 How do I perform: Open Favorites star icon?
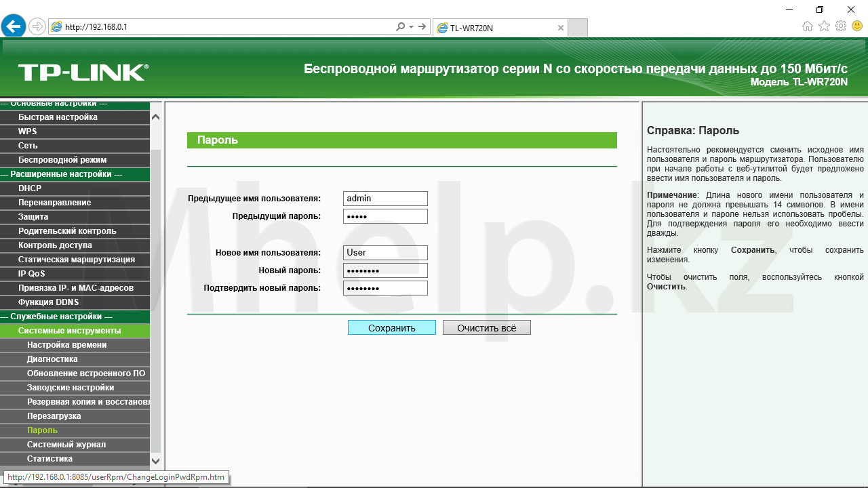click(824, 26)
